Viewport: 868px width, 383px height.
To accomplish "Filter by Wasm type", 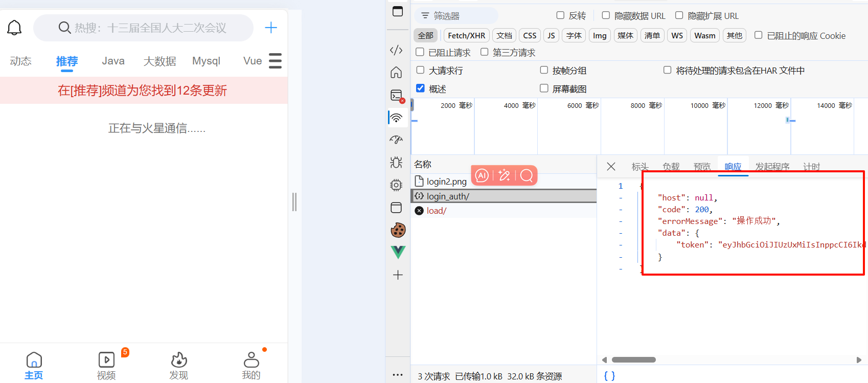I will 705,35.
